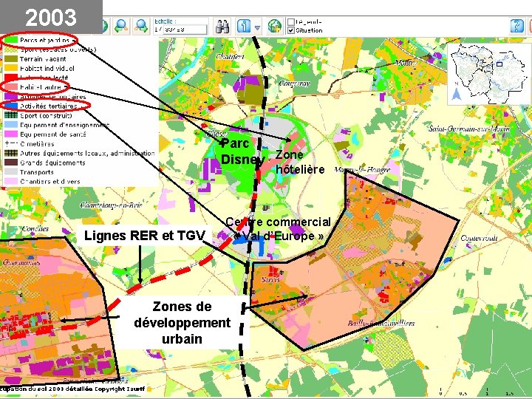Viewport: 532px width, 399px height.
Task: Open the dropdown arrow beside information tool
Action: [x=257, y=27]
